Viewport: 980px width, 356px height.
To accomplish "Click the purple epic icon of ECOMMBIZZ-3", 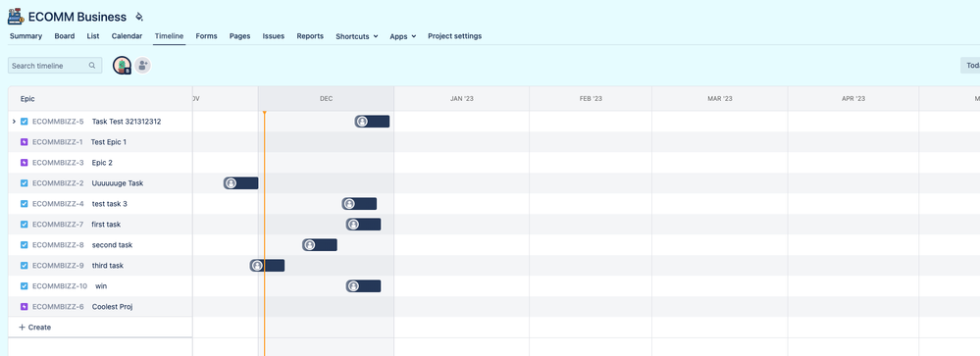I will [x=25, y=163].
